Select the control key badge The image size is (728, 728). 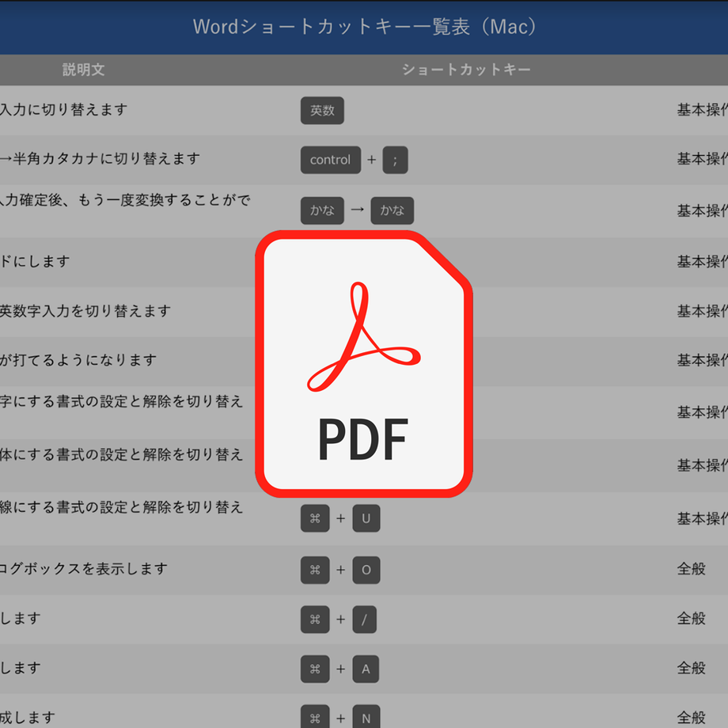(331, 160)
